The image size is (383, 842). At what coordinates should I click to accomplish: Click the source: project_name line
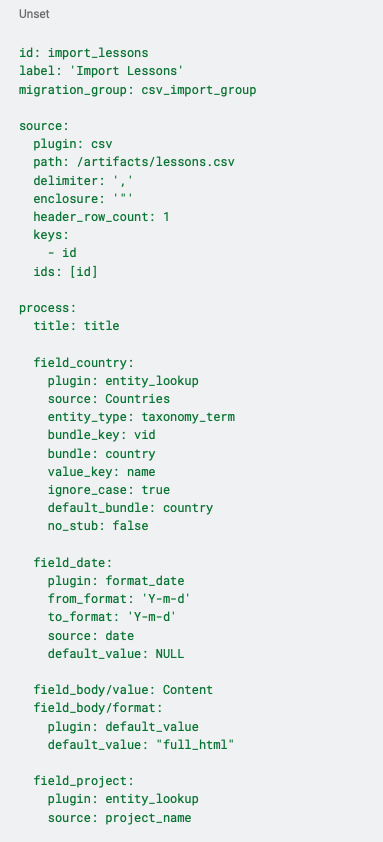click(x=119, y=817)
